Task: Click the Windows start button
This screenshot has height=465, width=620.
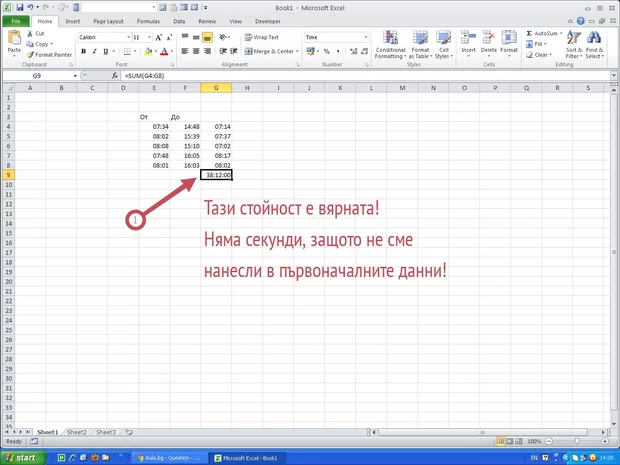Action: pyautogui.click(x=22, y=458)
